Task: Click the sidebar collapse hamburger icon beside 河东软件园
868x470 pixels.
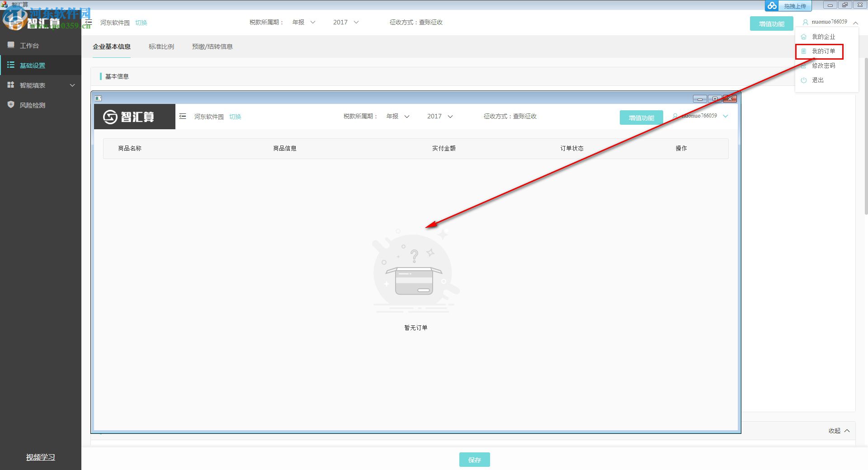Action: click(89, 22)
